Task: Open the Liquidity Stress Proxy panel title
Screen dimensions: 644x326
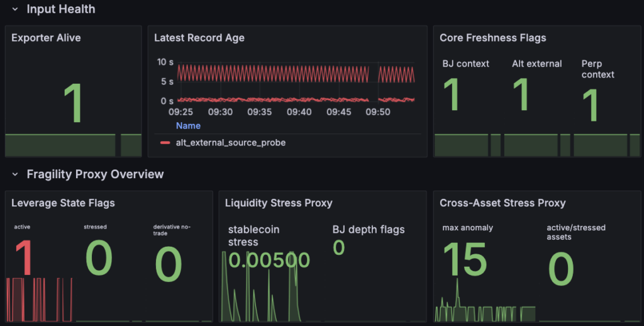Action: point(279,203)
